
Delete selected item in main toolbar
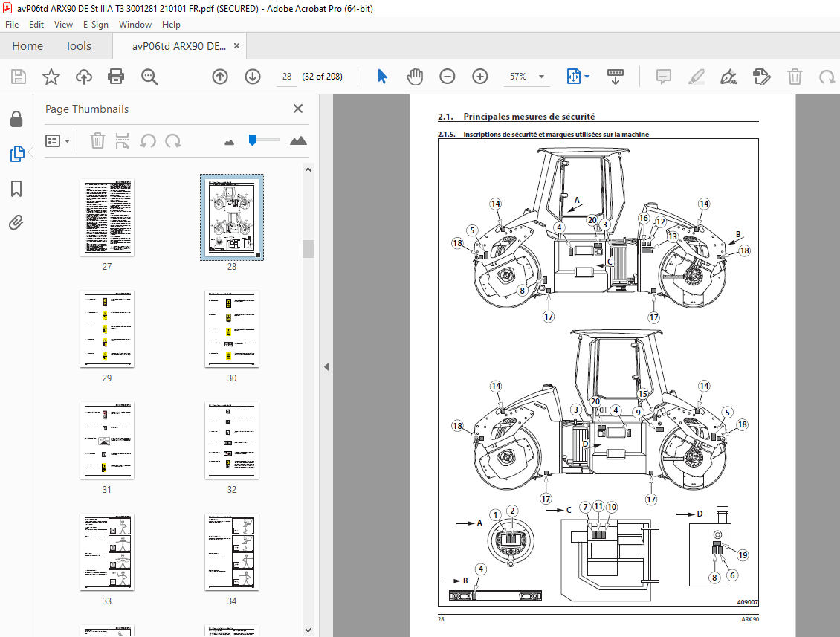click(x=795, y=77)
